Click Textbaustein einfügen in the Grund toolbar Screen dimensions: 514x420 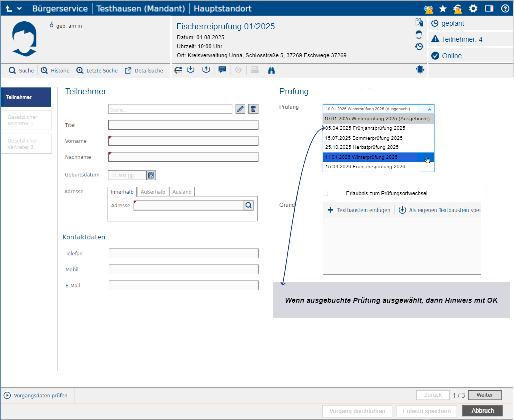[x=359, y=210]
